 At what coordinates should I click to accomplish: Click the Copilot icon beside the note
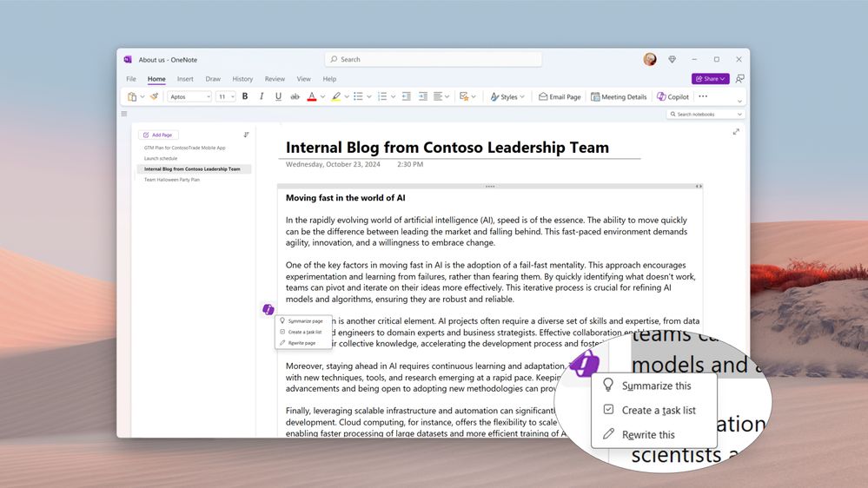point(268,309)
